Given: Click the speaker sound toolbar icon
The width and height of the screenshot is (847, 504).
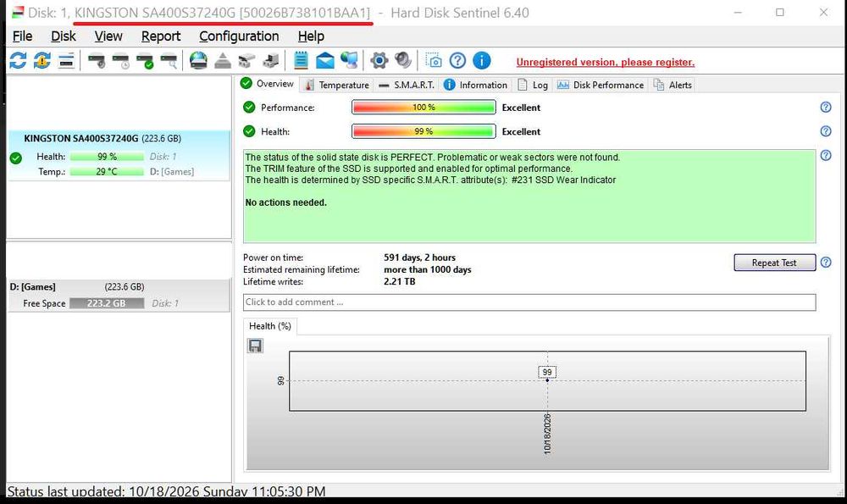Looking at the screenshot, I should (403, 60).
